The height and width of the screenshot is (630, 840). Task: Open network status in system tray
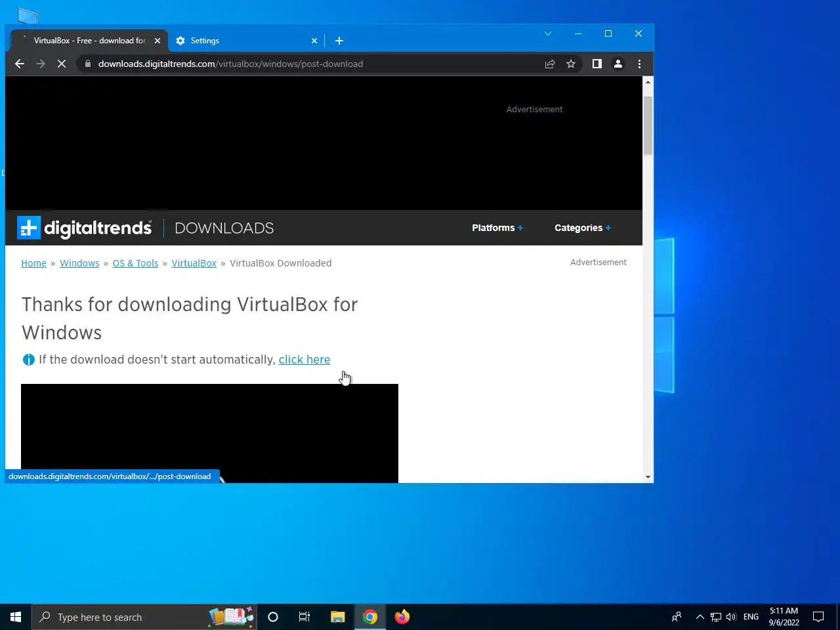(716, 617)
